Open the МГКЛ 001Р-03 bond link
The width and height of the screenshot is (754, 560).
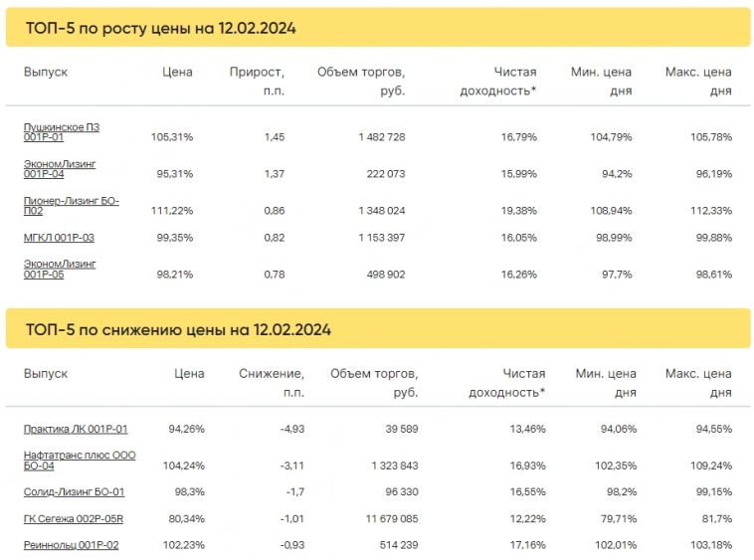(60, 238)
